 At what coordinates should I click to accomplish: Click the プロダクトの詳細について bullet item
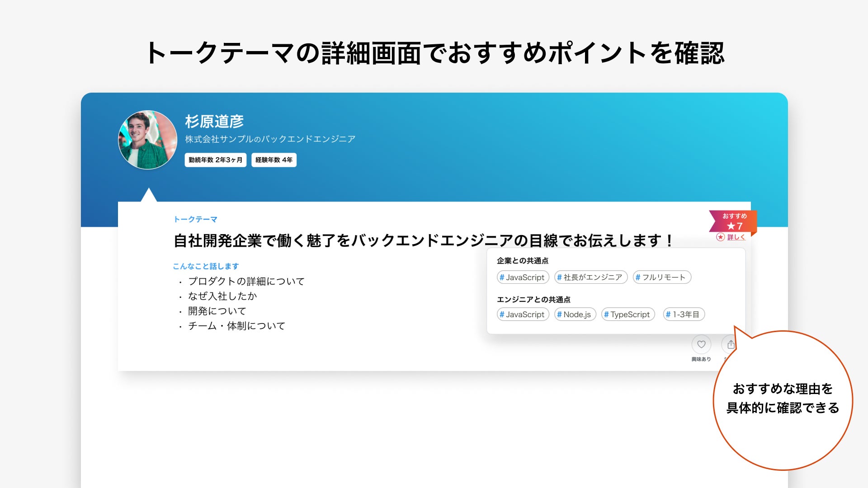pyautogui.click(x=246, y=282)
